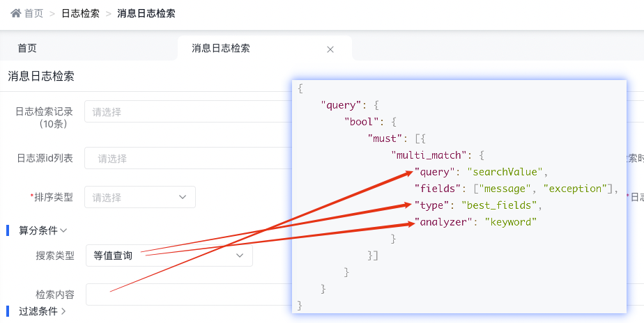The width and height of the screenshot is (644, 323).
Task: Open the 日志源id列表 select box
Action: 188,158
